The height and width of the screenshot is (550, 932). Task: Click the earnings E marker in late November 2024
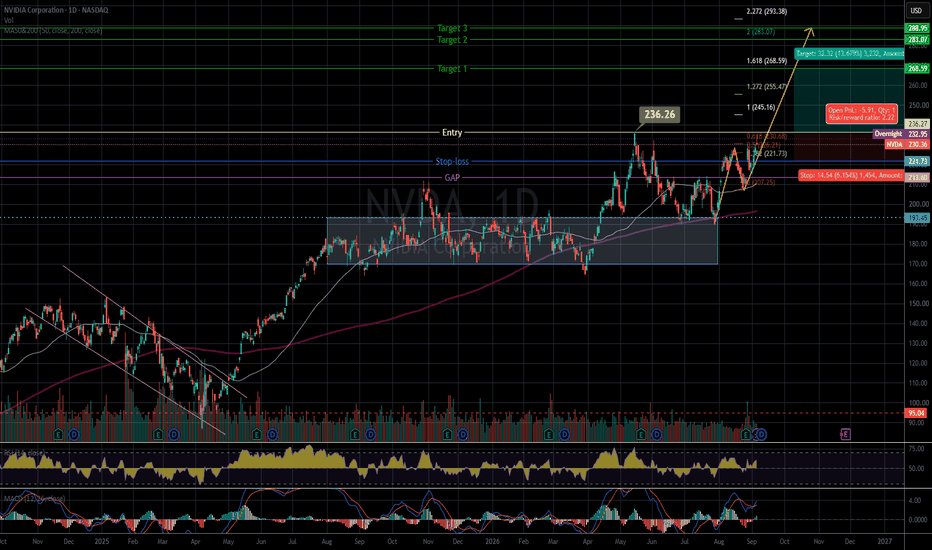point(58,435)
